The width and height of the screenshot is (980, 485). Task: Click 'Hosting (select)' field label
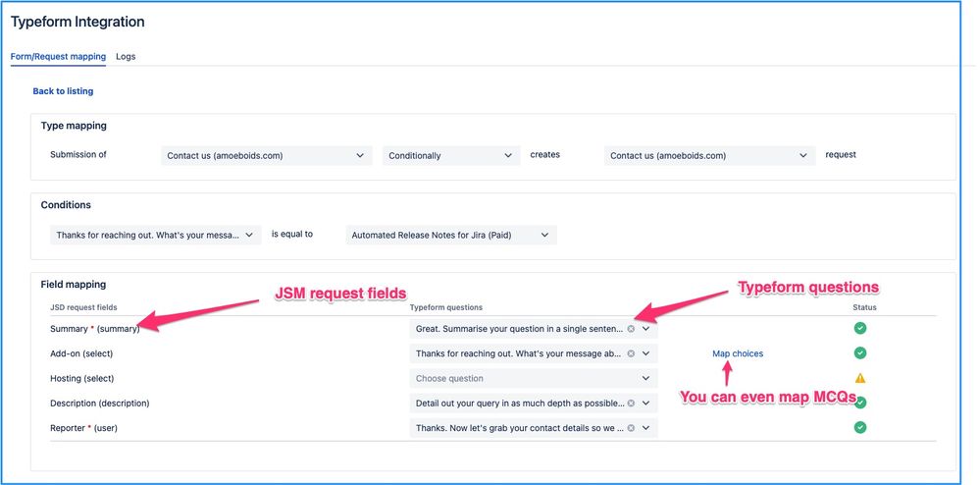81,379
